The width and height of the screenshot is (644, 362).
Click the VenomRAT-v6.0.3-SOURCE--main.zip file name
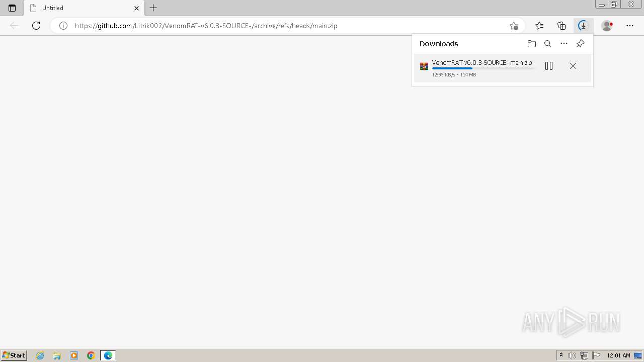pos(482,63)
